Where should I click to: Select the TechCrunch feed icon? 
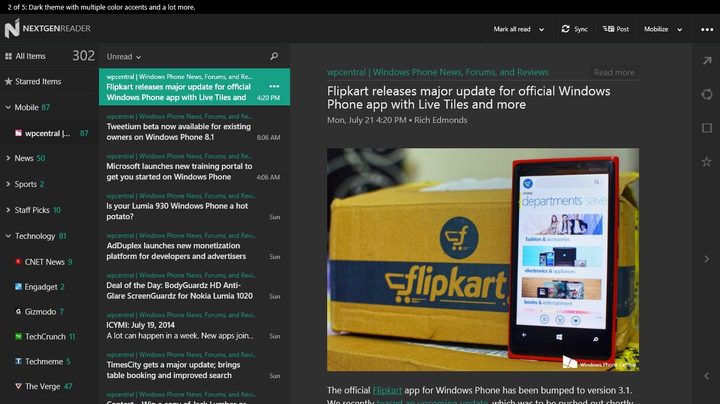point(18,337)
